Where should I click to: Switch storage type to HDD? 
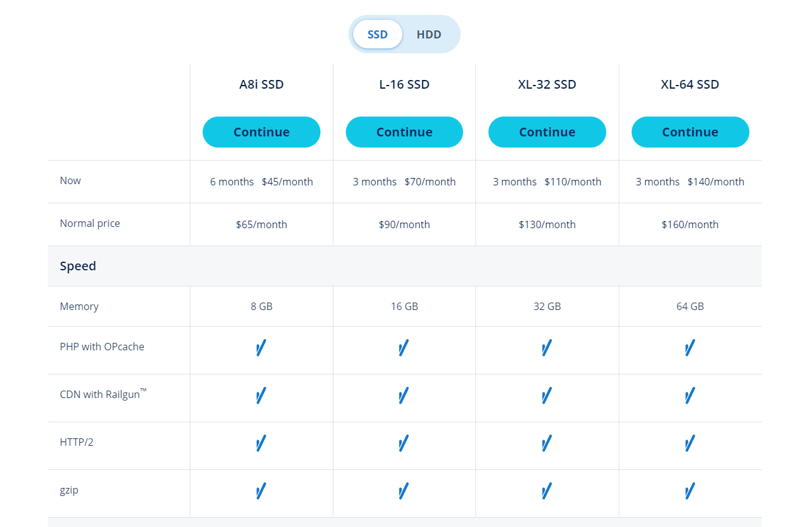(429, 34)
